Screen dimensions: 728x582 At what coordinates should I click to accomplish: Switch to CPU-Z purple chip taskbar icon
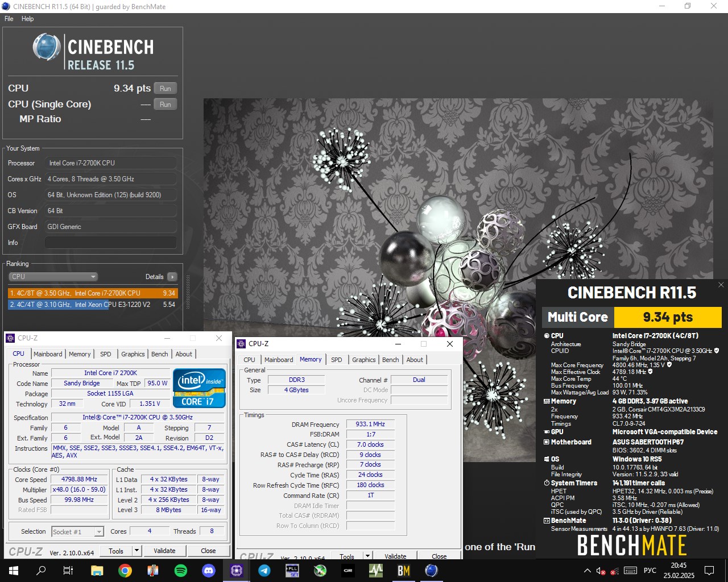pos(237,571)
